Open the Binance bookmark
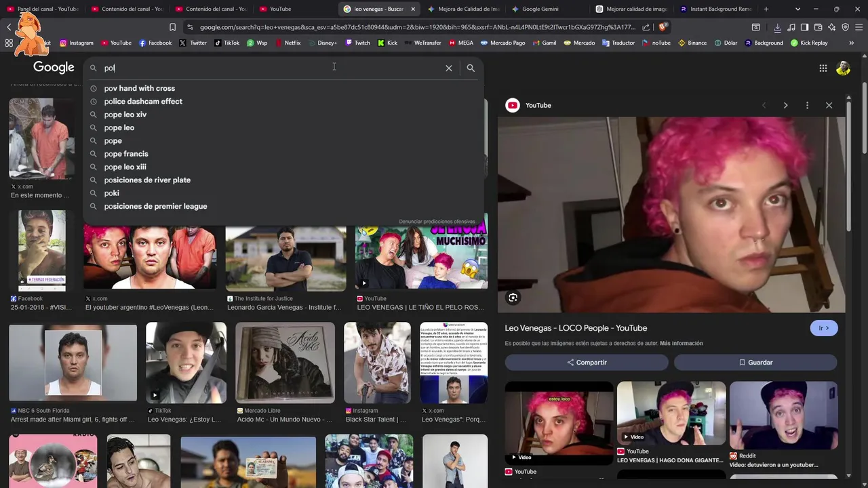The height and width of the screenshot is (488, 868). click(x=692, y=43)
